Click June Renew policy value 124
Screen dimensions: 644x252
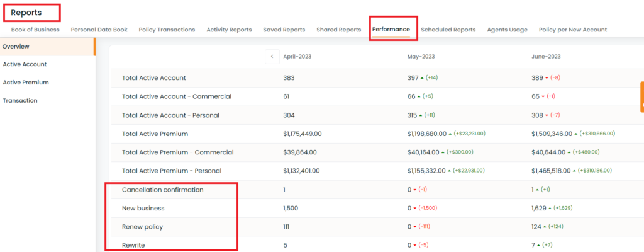(536, 227)
